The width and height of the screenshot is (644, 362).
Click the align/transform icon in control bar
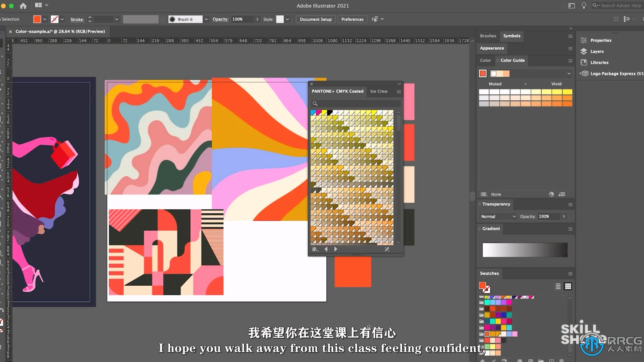[x=375, y=19]
